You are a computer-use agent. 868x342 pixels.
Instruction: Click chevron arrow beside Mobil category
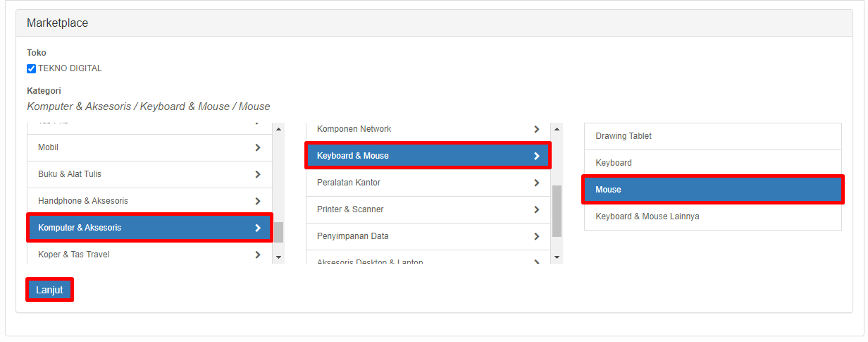(x=258, y=147)
